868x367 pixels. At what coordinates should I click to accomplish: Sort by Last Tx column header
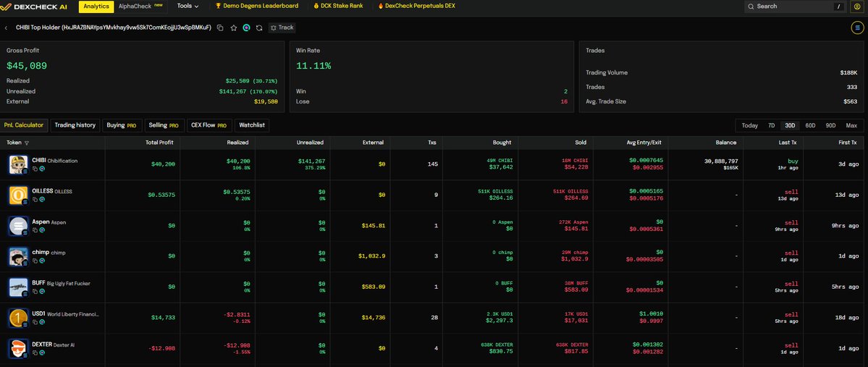(789, 143)
